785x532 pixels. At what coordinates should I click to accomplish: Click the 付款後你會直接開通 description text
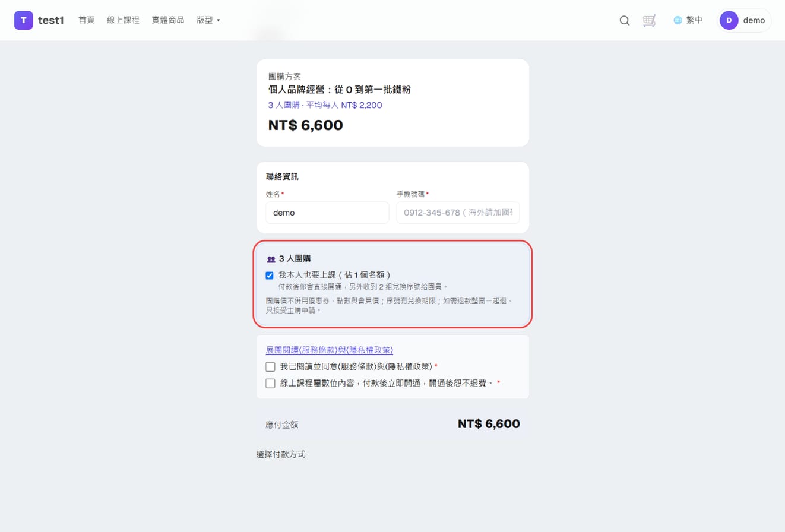pyautogui.click(x=363, y=286)
